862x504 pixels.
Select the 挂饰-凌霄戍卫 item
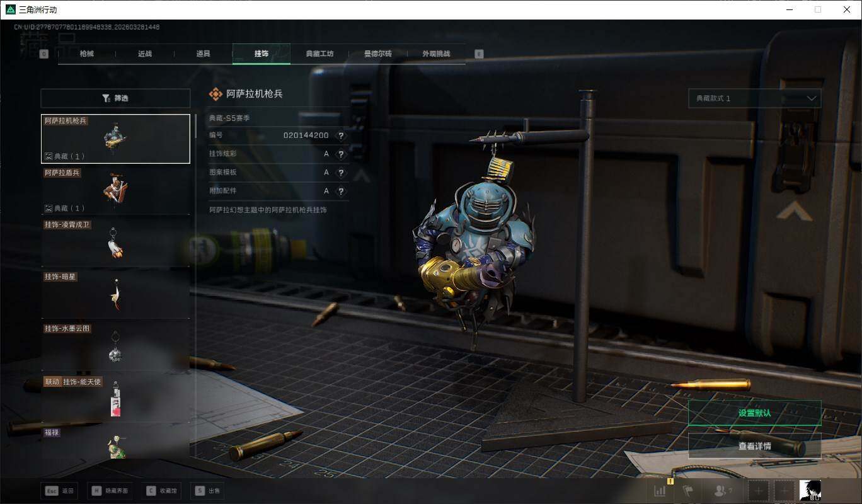coord(115,242)
